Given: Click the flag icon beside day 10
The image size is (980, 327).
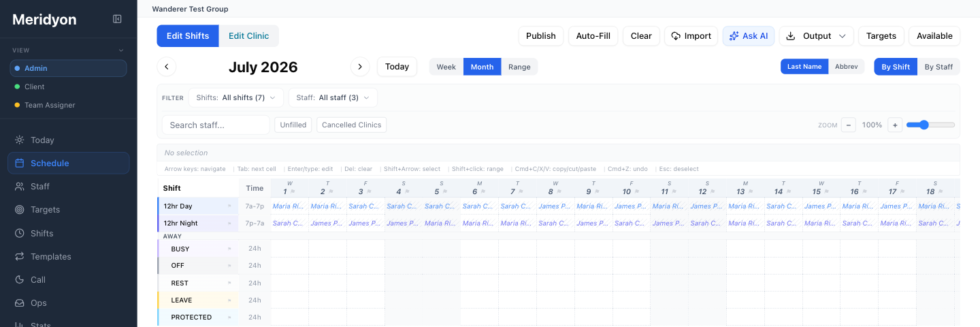Looking at the screenshot, I should (637, 192).
